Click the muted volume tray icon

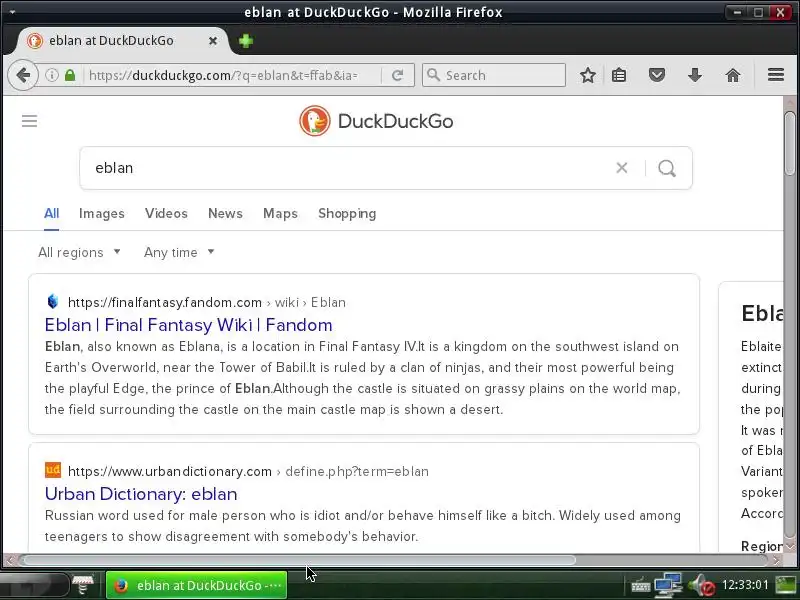pos(702,586)
